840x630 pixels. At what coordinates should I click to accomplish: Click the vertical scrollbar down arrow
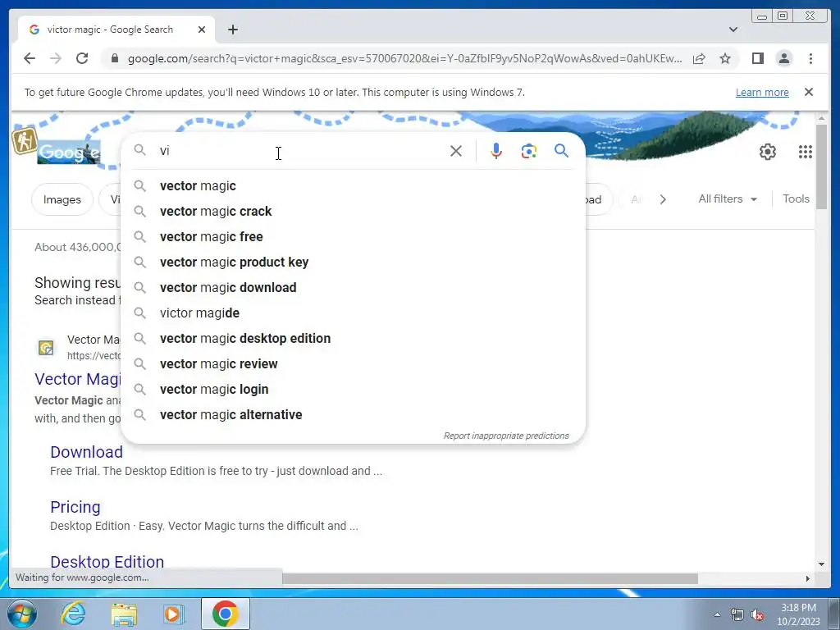coord(821,564)
